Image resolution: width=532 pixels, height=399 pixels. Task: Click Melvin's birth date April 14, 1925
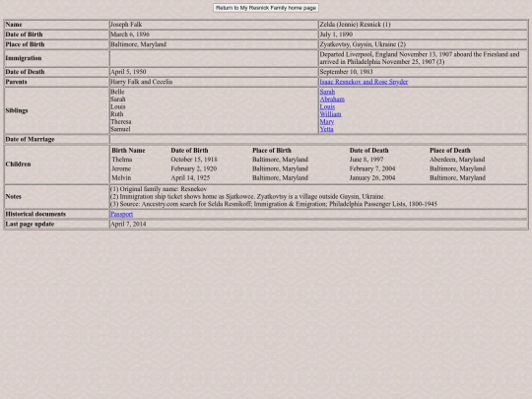tap(190, 177)
